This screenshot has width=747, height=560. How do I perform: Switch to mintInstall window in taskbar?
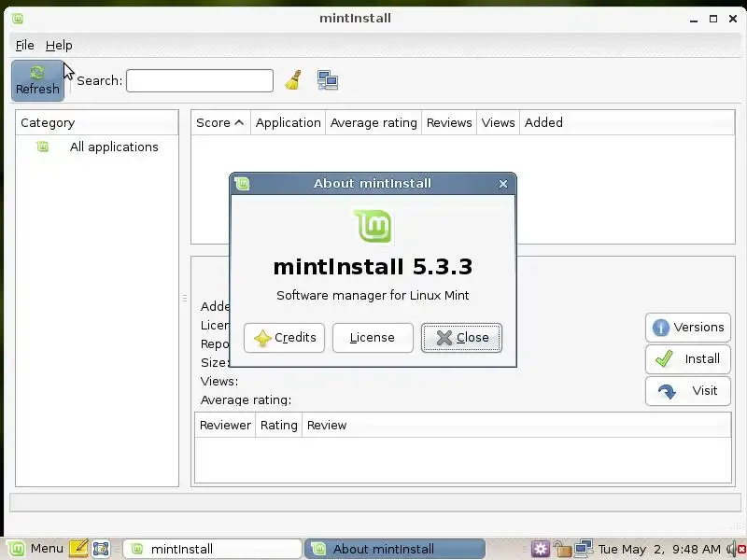tap(213, 549)
